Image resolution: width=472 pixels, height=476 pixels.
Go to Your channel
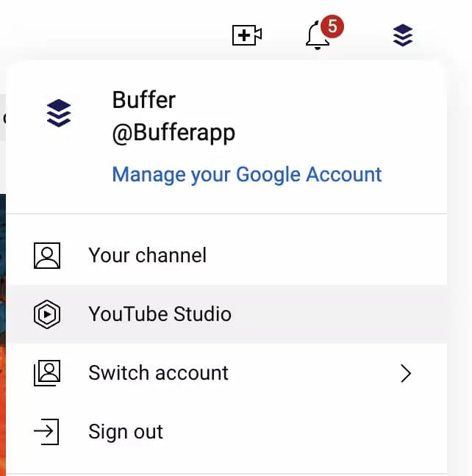pos(147,255)
